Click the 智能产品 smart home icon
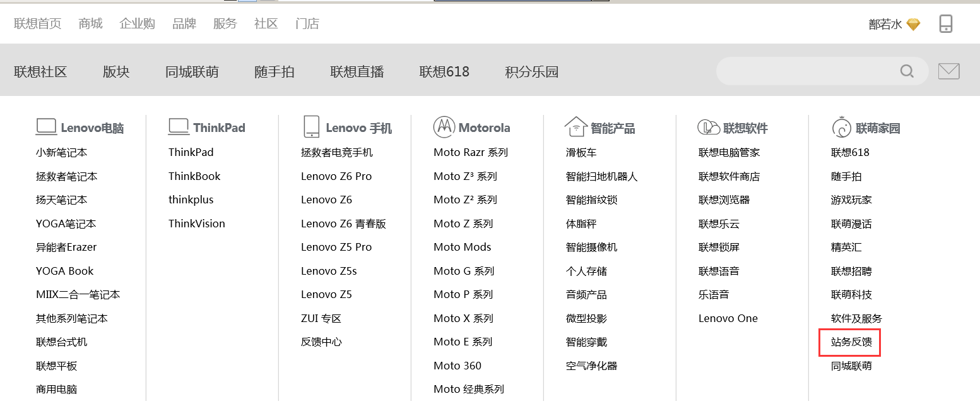The width and height of the screenshot is (980, 418). [x=576, y=127]
